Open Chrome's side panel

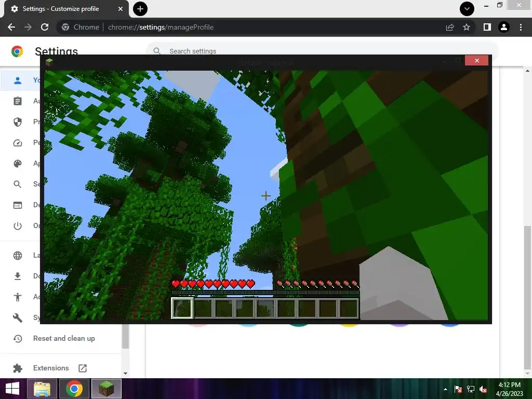[487, 27]
